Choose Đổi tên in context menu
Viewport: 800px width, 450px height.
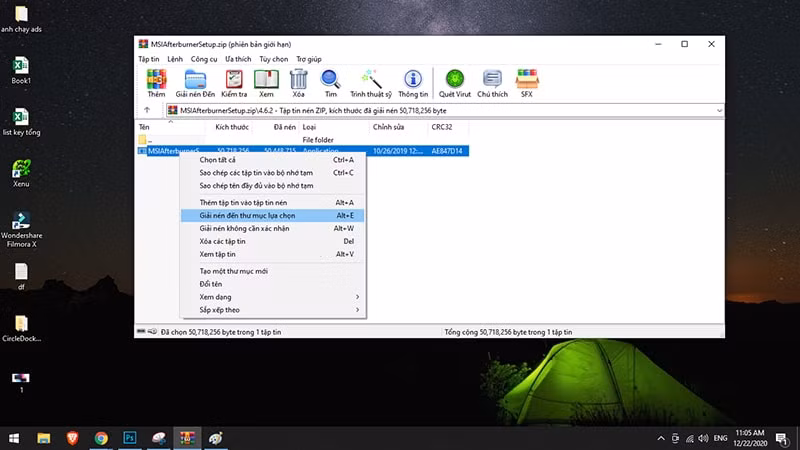pos(272,284)
